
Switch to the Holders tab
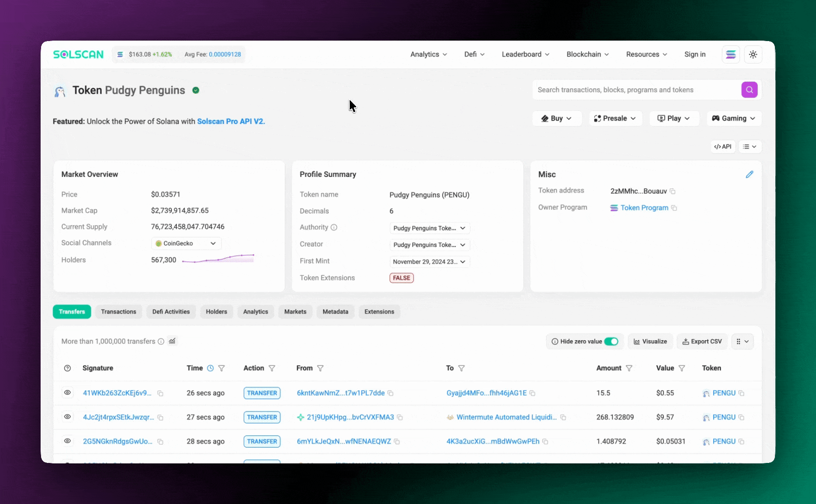(x=216, y=312)
